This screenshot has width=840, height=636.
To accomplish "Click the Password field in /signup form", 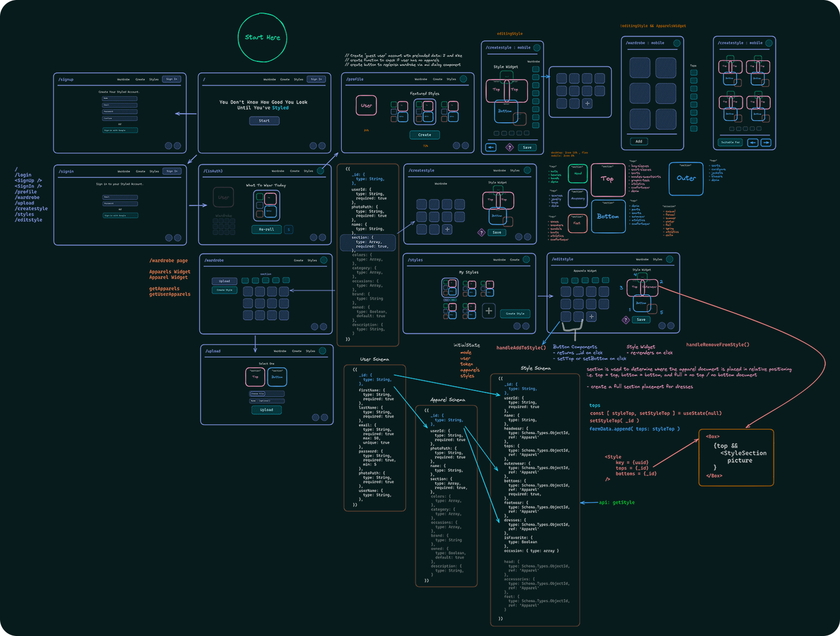I will (x=120, y=111).
